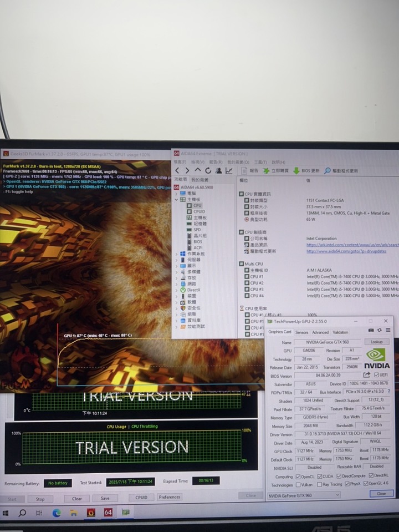Screen dimensions: 399x532
Task: Select SPD item in AIDA64 tree
Action: [194, 230]
